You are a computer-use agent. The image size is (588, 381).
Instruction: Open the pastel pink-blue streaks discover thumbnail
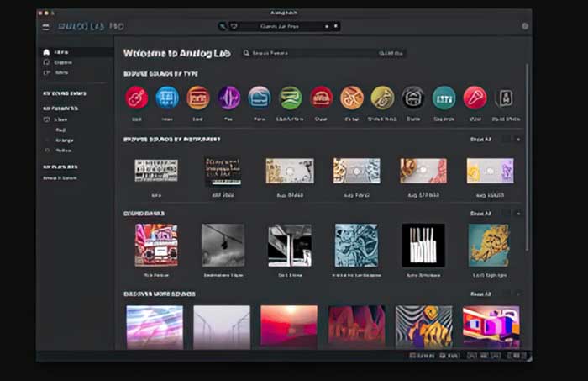(155, 327)
